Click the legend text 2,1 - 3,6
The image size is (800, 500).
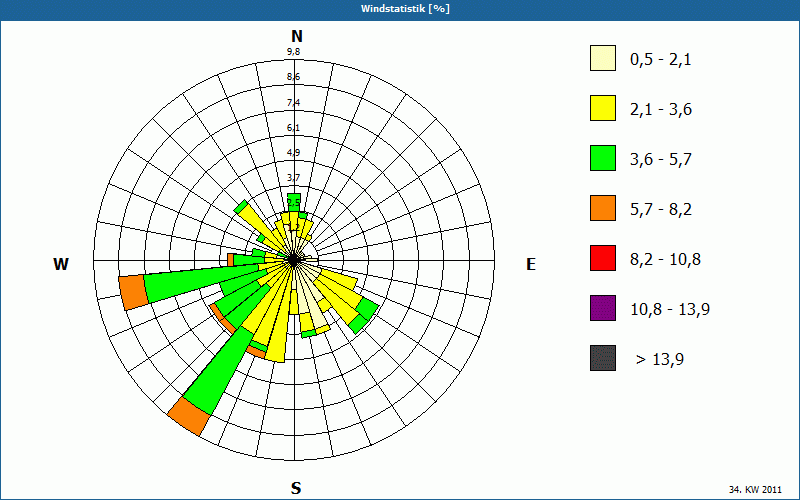(661, 110)
